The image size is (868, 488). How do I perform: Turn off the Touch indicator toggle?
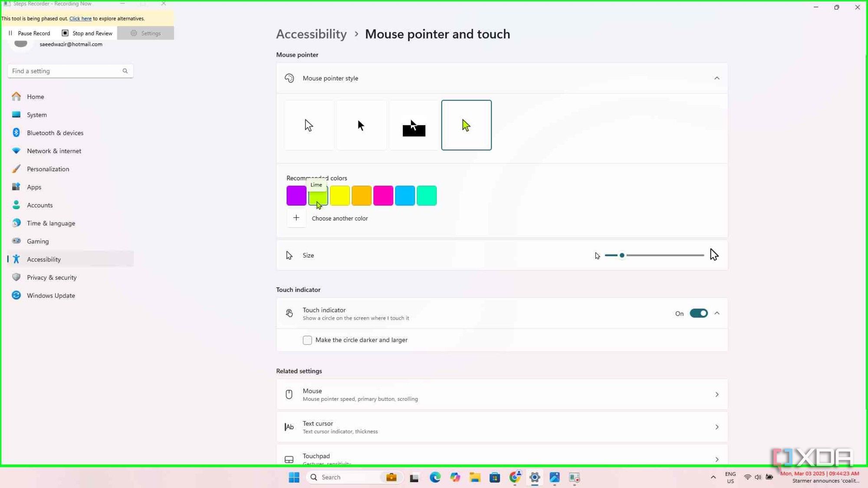point(698,313)
